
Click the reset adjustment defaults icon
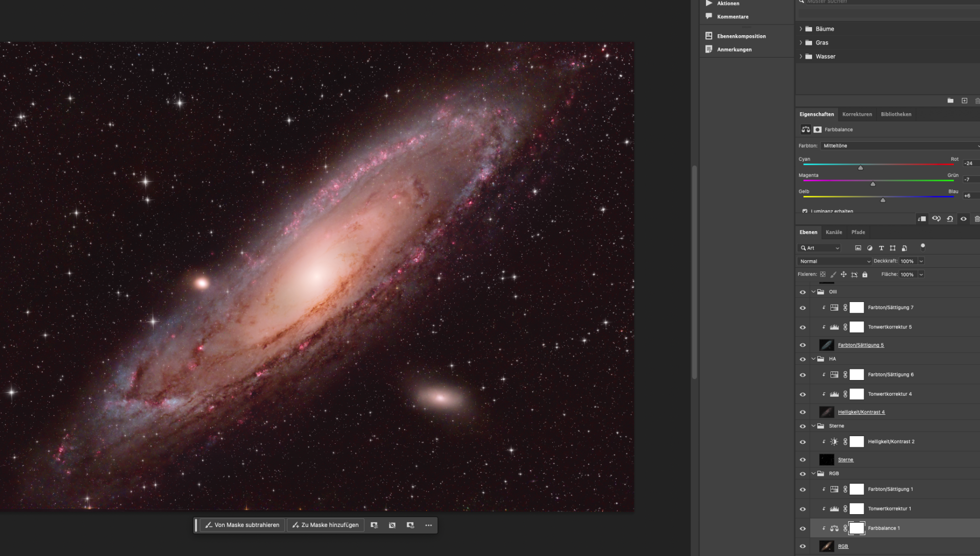(950, 219)
